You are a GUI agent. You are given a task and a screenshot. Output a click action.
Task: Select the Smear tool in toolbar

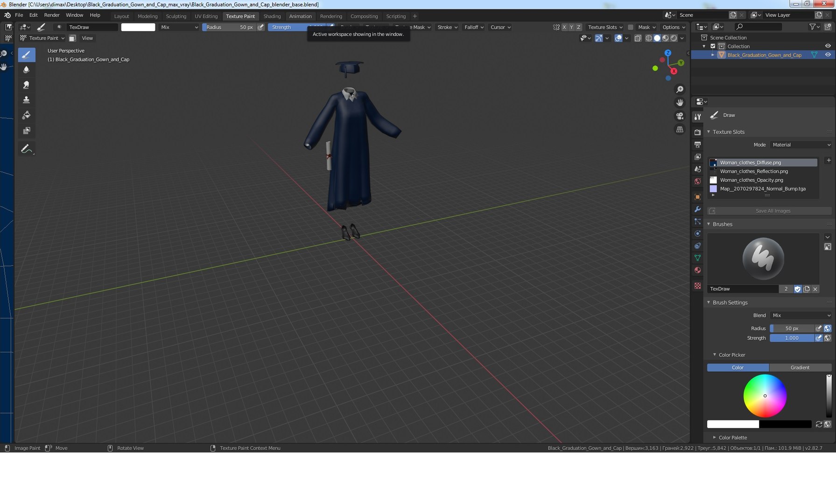(27, 85)
